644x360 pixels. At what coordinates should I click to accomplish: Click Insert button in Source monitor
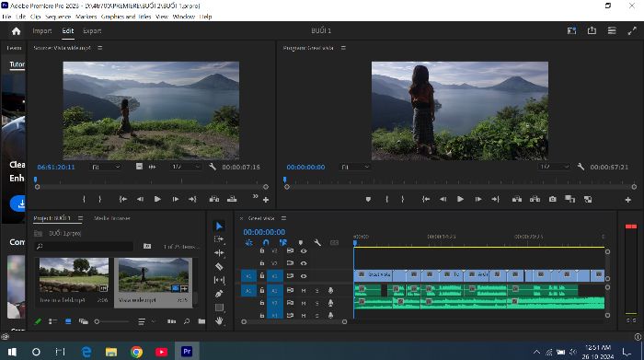(x=214, y=199)
